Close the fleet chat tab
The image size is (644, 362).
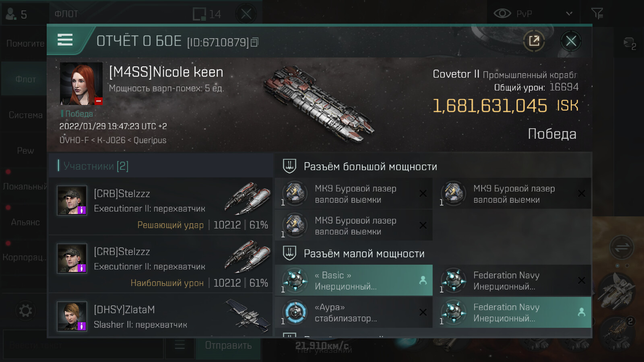[246, 14]
